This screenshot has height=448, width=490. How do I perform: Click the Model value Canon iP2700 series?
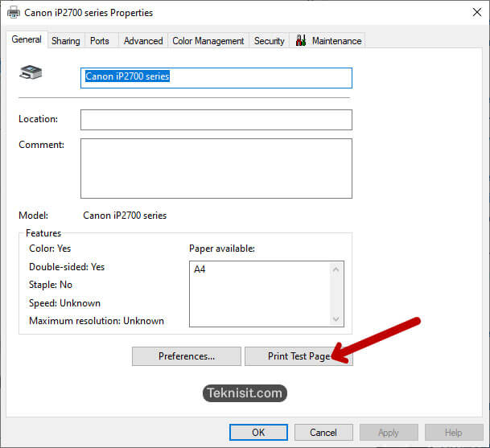point(125,216)
